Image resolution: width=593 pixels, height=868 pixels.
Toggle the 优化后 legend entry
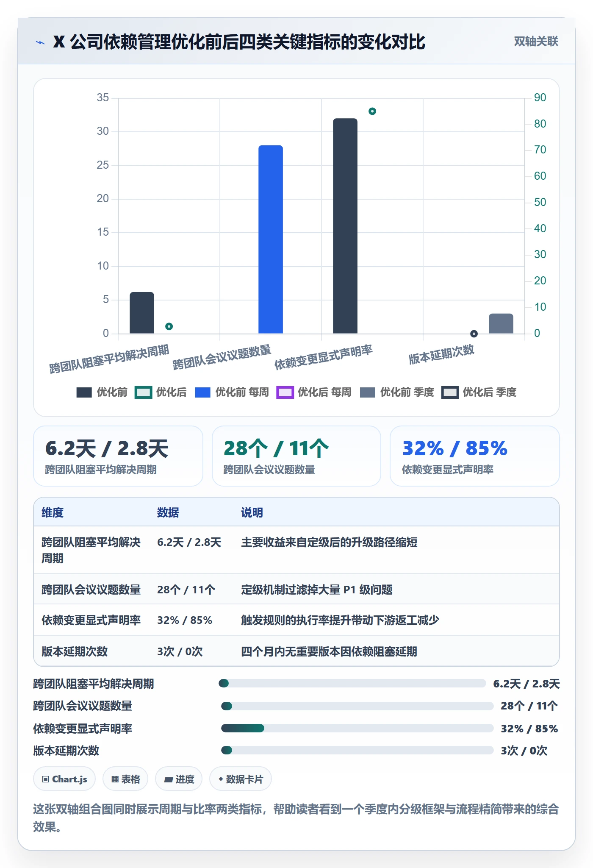161,392
